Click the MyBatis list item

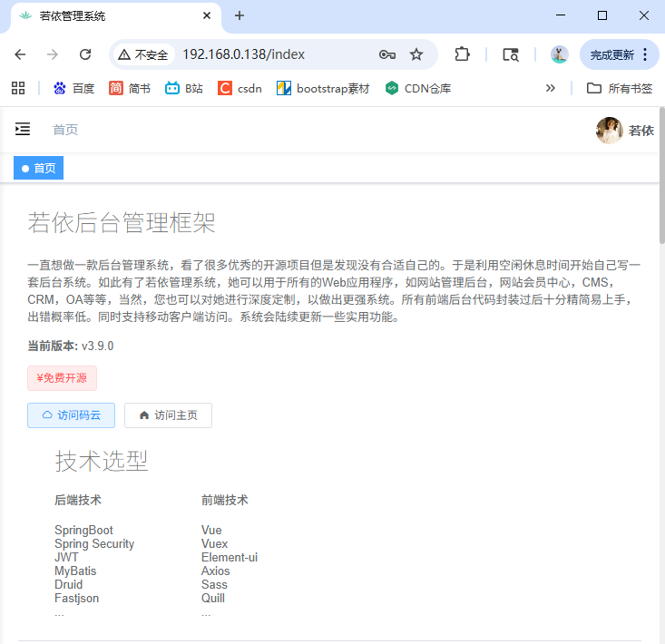point(75,571)
